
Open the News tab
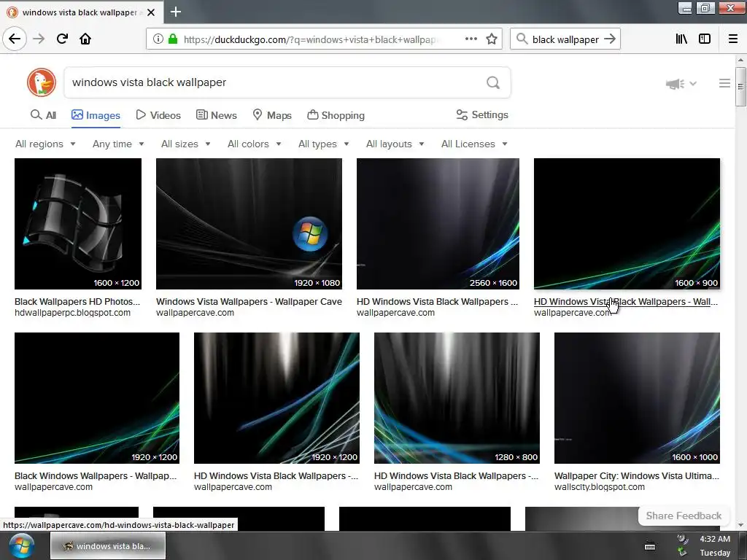click(x=216, y=115)
